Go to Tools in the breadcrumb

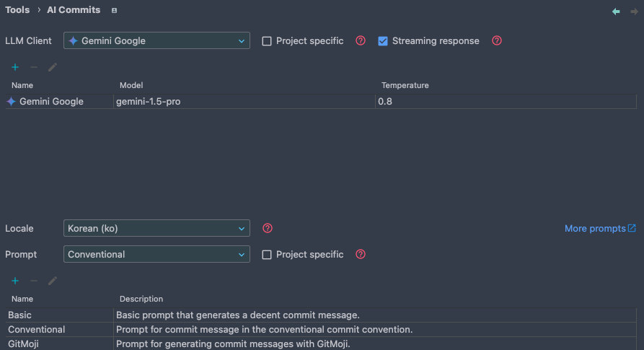17,10
